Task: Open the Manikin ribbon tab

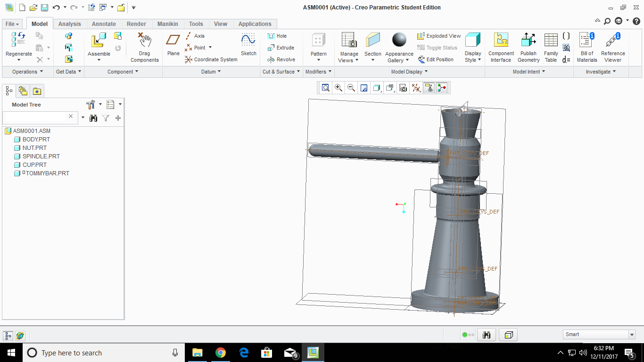Action: [167, 24]
